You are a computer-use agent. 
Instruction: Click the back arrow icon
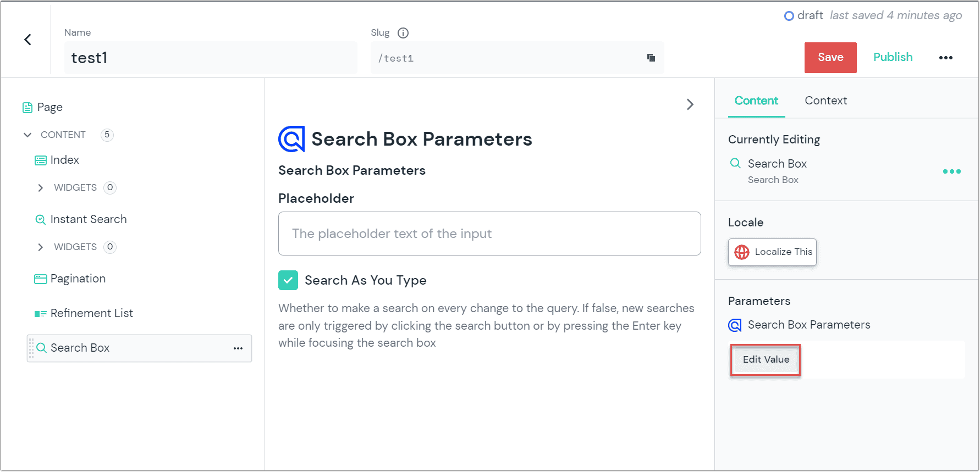(27, 40)
